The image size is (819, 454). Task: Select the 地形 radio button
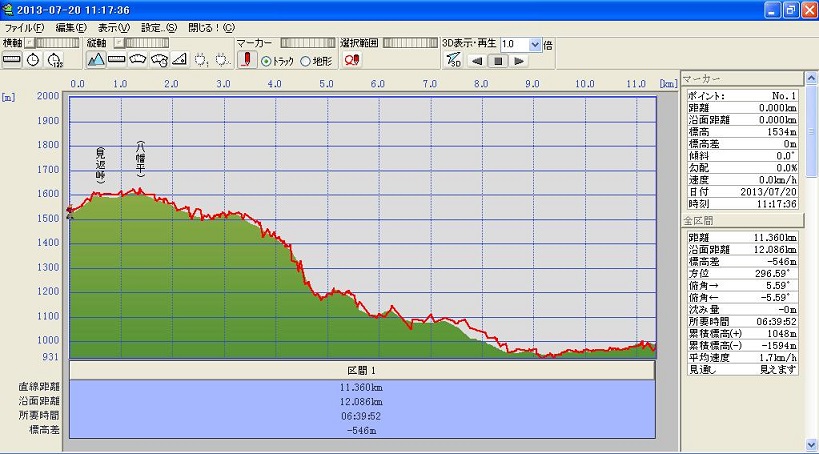tap(305, 61)
